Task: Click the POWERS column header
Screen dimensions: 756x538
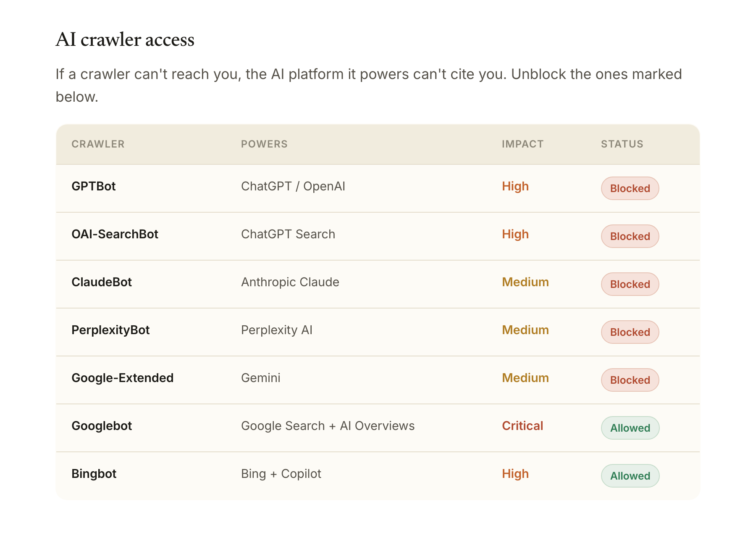Action: 264,144
